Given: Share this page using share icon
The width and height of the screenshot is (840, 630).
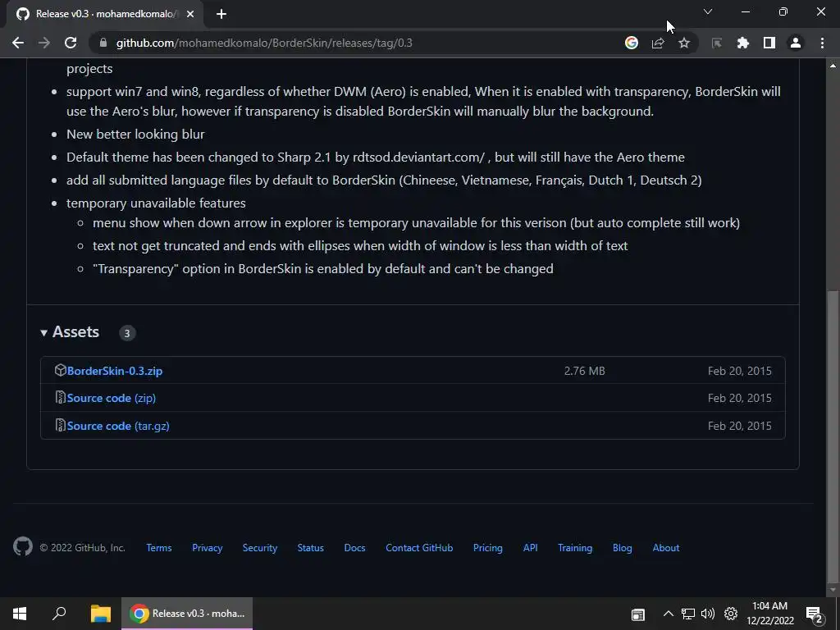Looking at the screenshot, I should click(x=658, y=43).
